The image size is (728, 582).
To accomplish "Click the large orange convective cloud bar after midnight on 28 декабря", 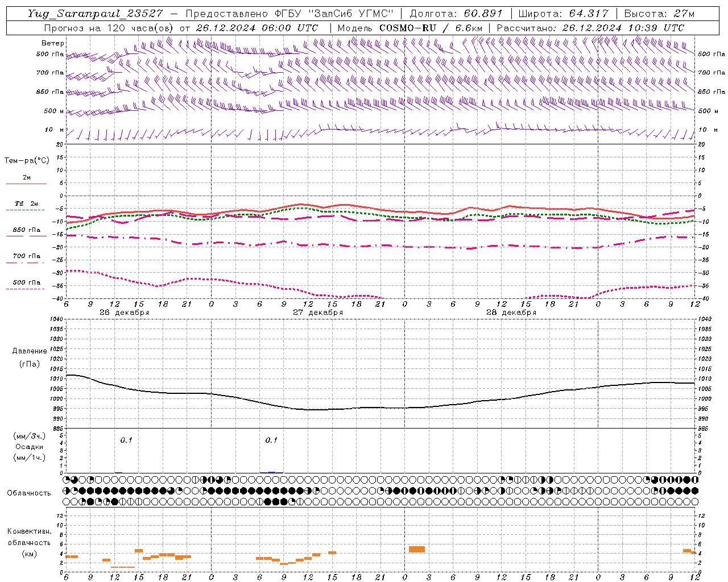I will click(417, 549).
